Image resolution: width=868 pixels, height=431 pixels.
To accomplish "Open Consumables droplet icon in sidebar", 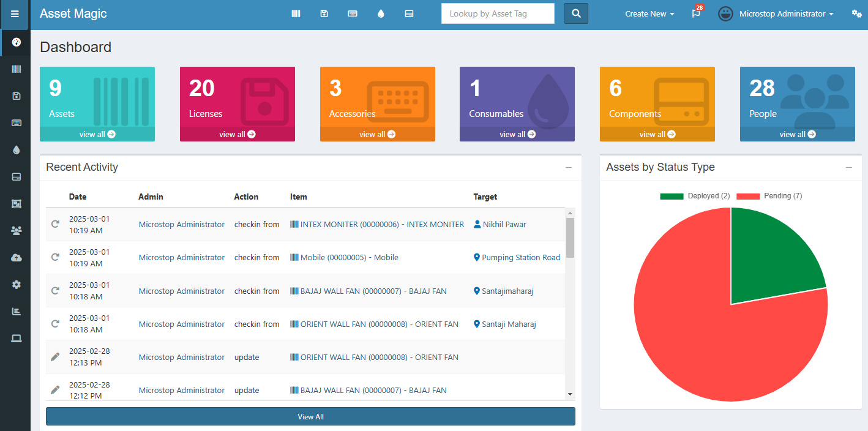I will coord(17,150).
